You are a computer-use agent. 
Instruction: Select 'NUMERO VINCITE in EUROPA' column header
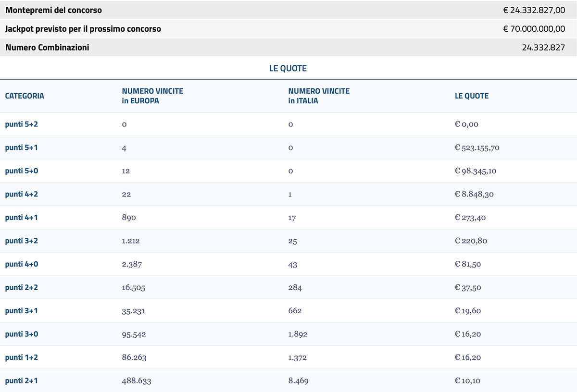click(152, 96)
